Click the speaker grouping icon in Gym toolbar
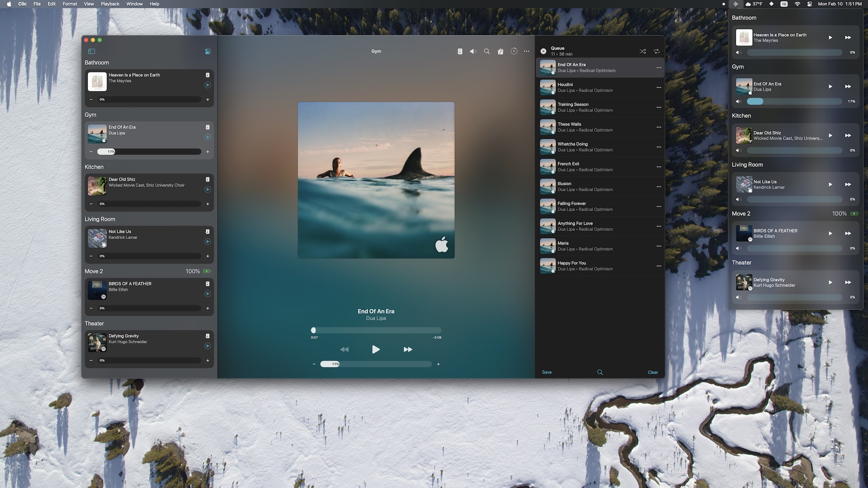This screenshot has width=868, height=488. (x=460, y=52)
